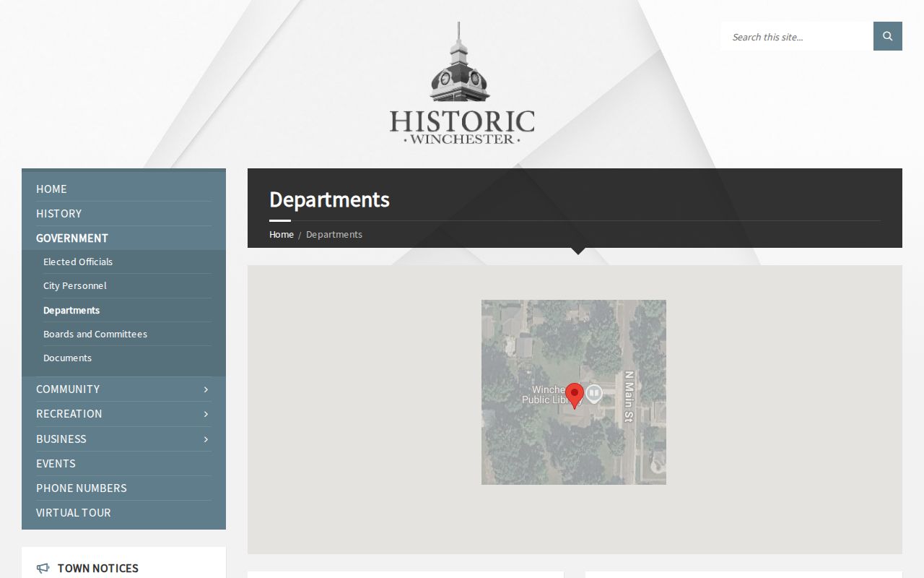Click the Departments page title

[329, 199]
